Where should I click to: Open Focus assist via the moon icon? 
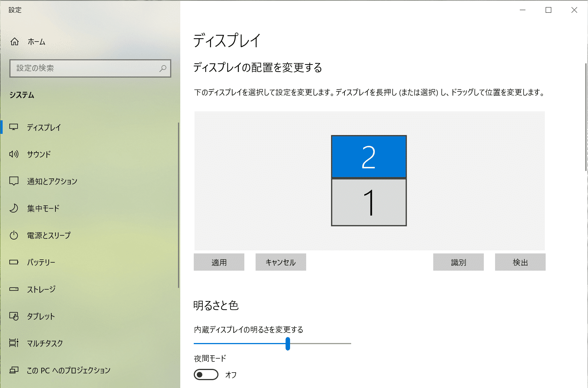pyautogui.click(x=14, y=208)
